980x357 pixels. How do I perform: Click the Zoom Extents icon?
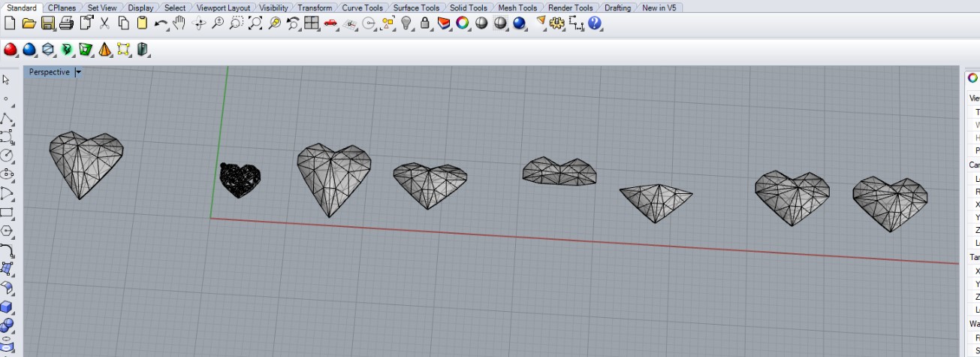pos(255,23)
